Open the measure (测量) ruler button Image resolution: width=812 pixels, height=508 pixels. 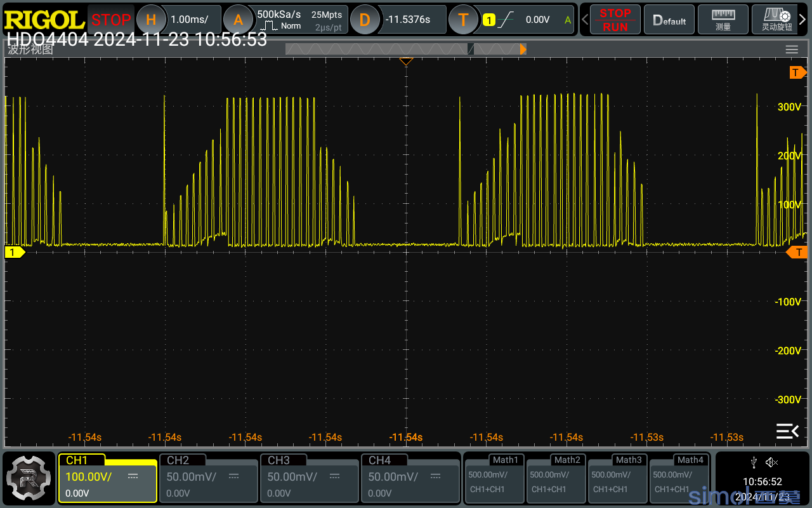point(723,20)
